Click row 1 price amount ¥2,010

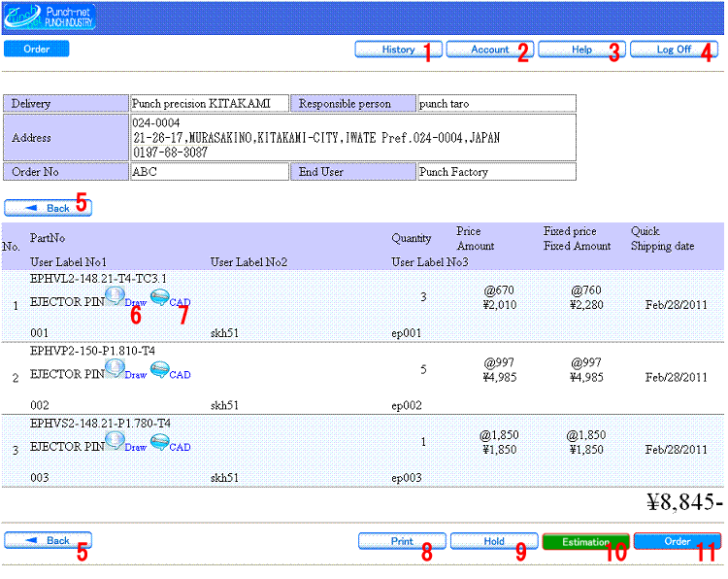pyautogui.click(x=500, y=305)
